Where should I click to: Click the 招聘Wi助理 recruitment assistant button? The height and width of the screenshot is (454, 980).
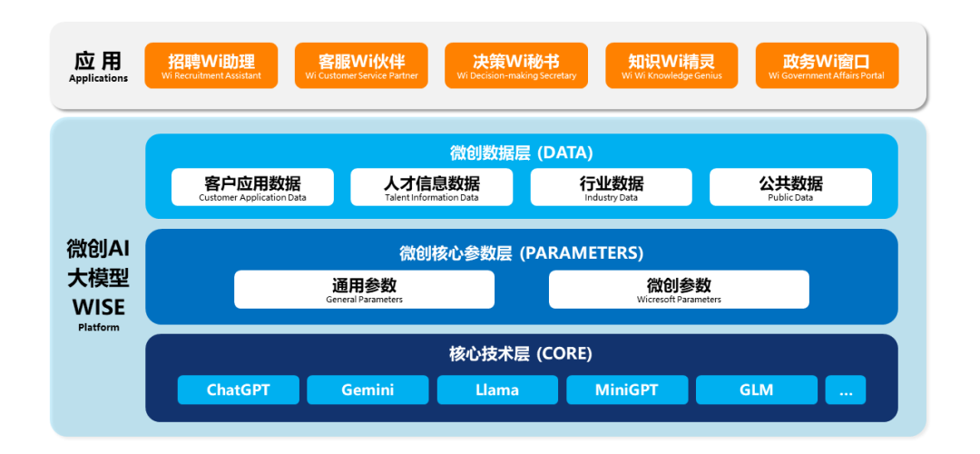tap(211, 66)
